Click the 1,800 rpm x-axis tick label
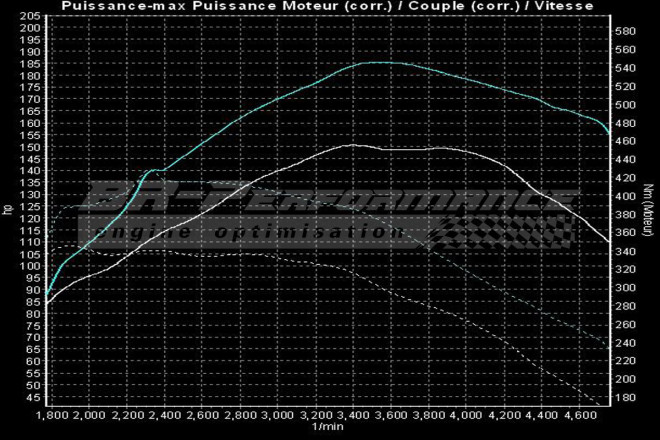The width and height of the screenshot is (660, 440). tap(51, 414)
